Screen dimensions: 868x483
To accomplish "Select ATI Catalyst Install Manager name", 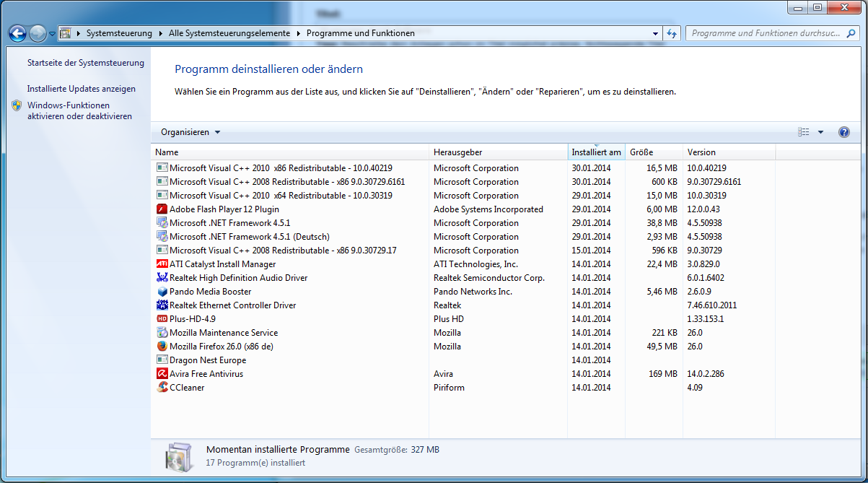I will click(x=222, y=264).
